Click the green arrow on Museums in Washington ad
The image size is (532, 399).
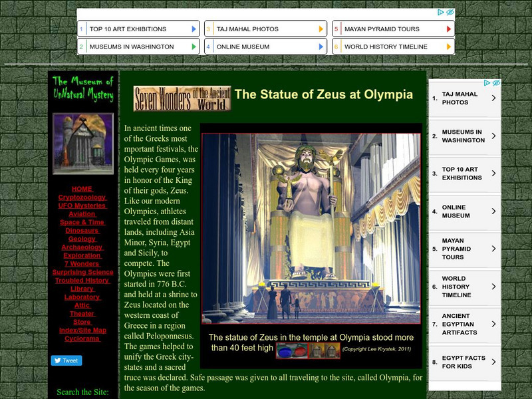point(194,47)
